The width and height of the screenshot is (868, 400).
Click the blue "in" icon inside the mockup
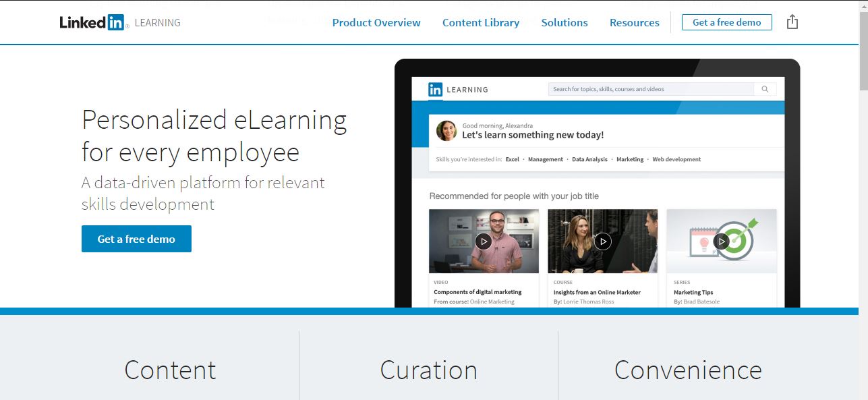pos(434,89)
